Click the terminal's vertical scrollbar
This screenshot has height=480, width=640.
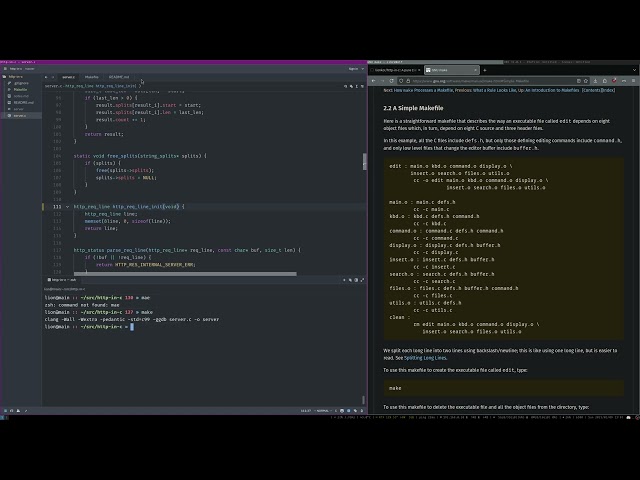coord(363,400)
